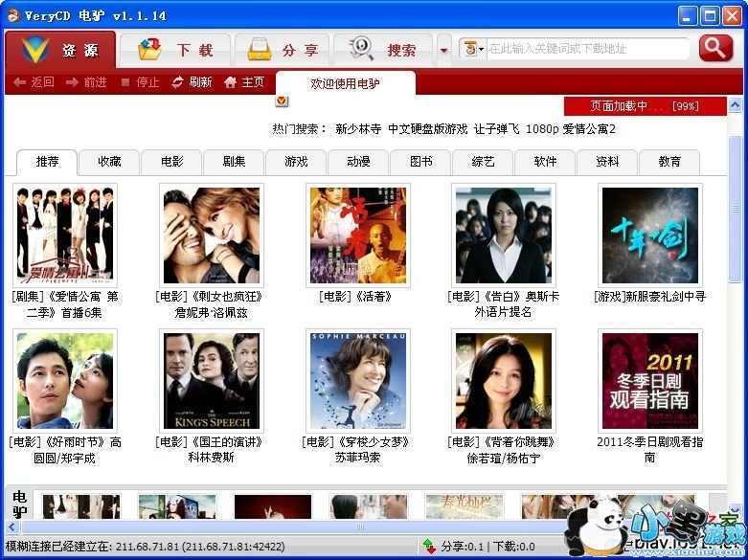Screen dimensions: 748x560
Task: Click the red magnifier search button
Action: click(715, 48)
